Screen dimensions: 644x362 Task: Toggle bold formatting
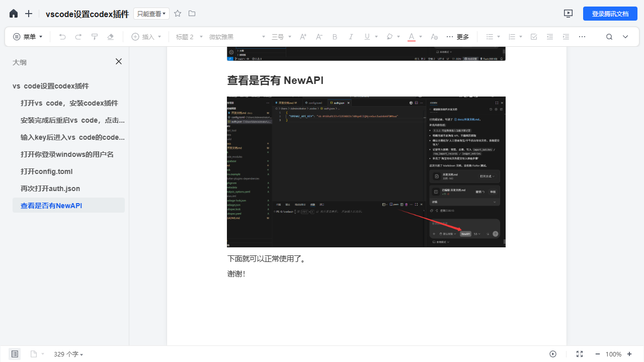335,37
